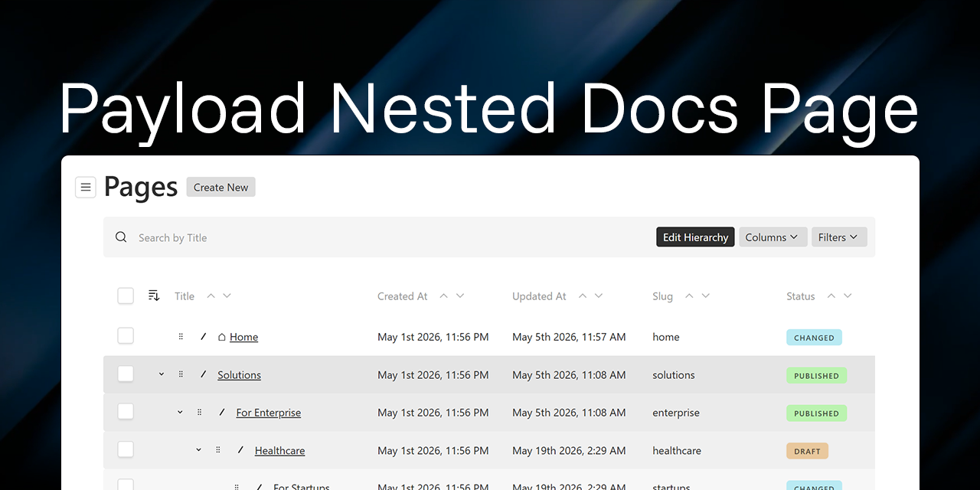Sort Slug column descending
The image size is (980, 490).
tap(706, 296)
